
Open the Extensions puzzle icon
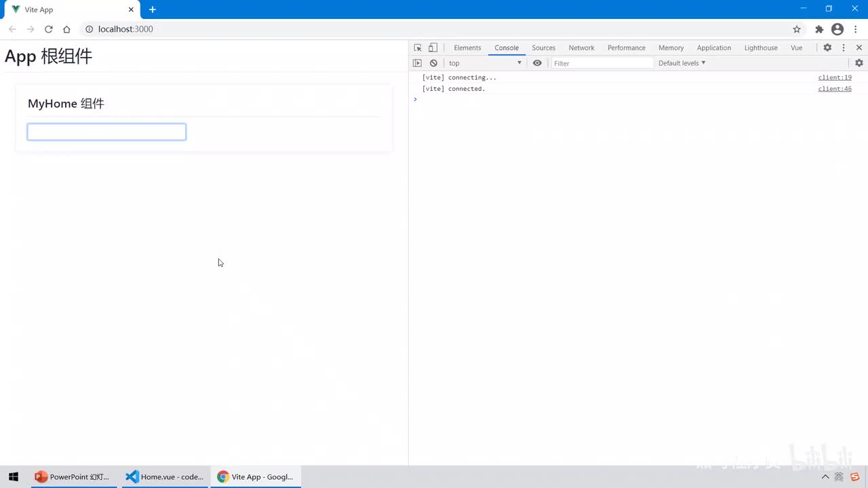pyautogui.click(x=819, y=29)
